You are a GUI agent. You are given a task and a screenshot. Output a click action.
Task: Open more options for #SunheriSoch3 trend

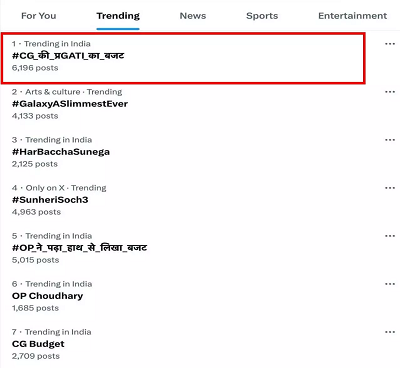[390, 188]
